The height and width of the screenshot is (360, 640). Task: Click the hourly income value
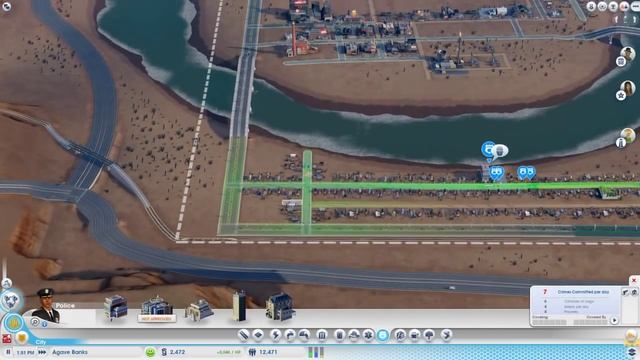coord(229,352)
